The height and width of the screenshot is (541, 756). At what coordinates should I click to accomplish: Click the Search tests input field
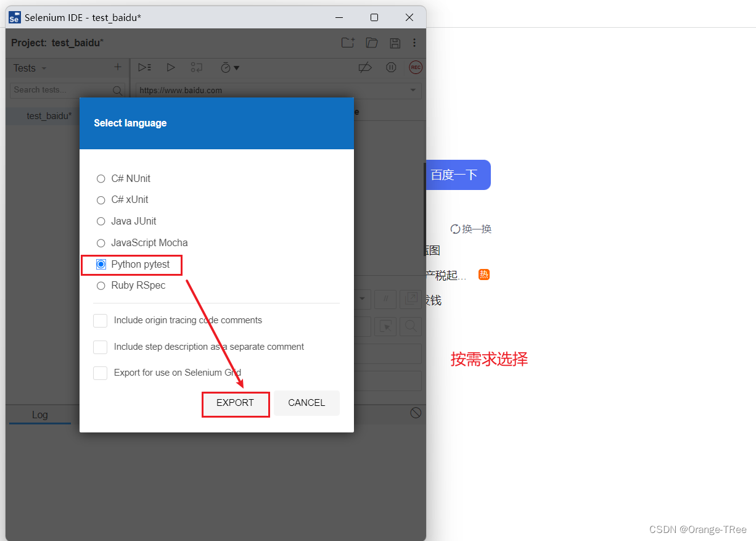67,90
